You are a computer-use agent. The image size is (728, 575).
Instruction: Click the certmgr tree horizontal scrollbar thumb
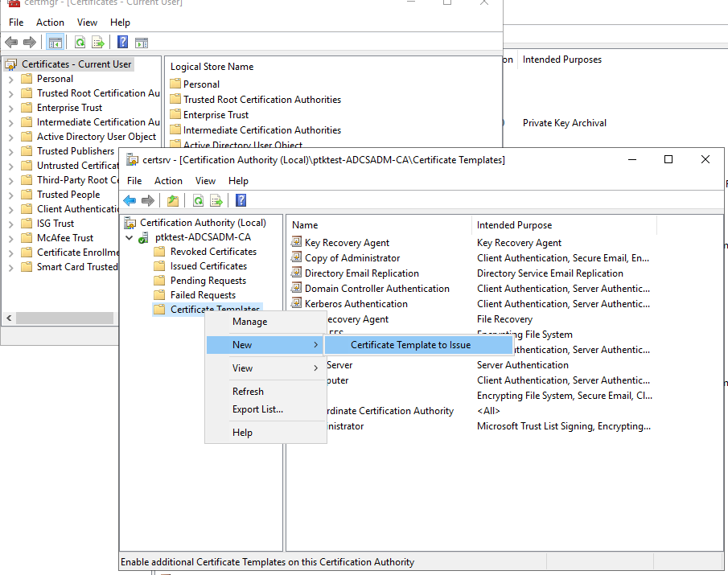[x=64, y=318]
